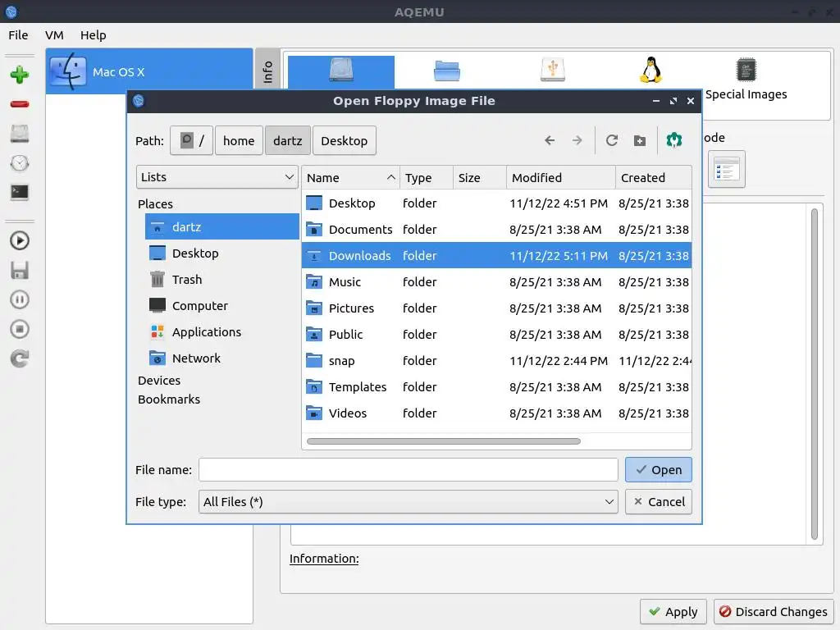
Task: Select dartz in Places sidebar
Action: (x=221, y=226)
